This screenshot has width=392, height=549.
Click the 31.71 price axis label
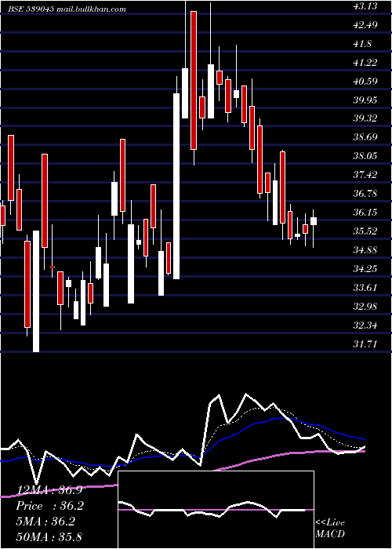(x=366, y=344)
